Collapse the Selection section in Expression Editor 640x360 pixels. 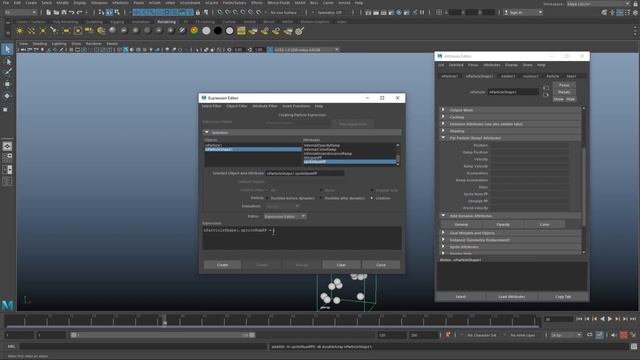[x=207, y=132]
